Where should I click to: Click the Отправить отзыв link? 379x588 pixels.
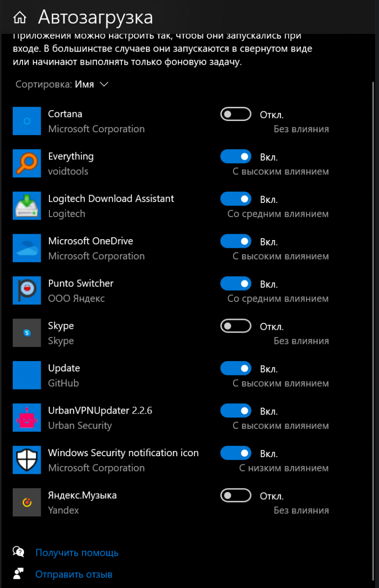point(74,574)
